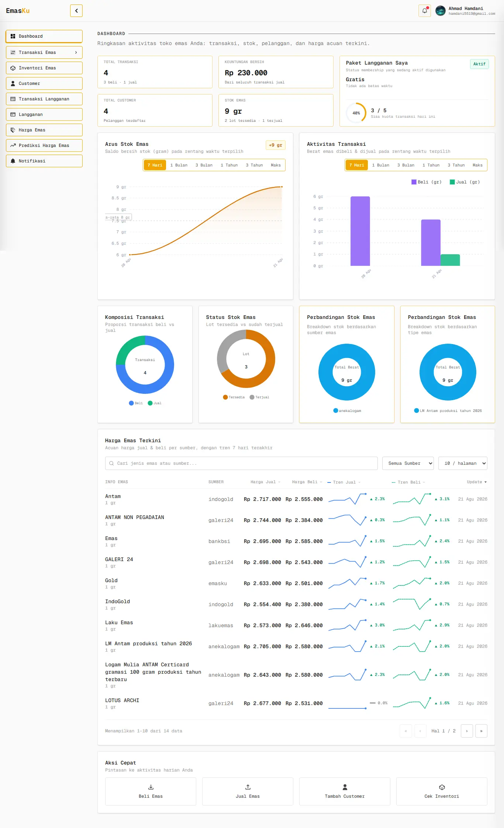Click Transaksi Langganan sidebar icon
This screenshot has width=504, height=828.
coord(13,99)
